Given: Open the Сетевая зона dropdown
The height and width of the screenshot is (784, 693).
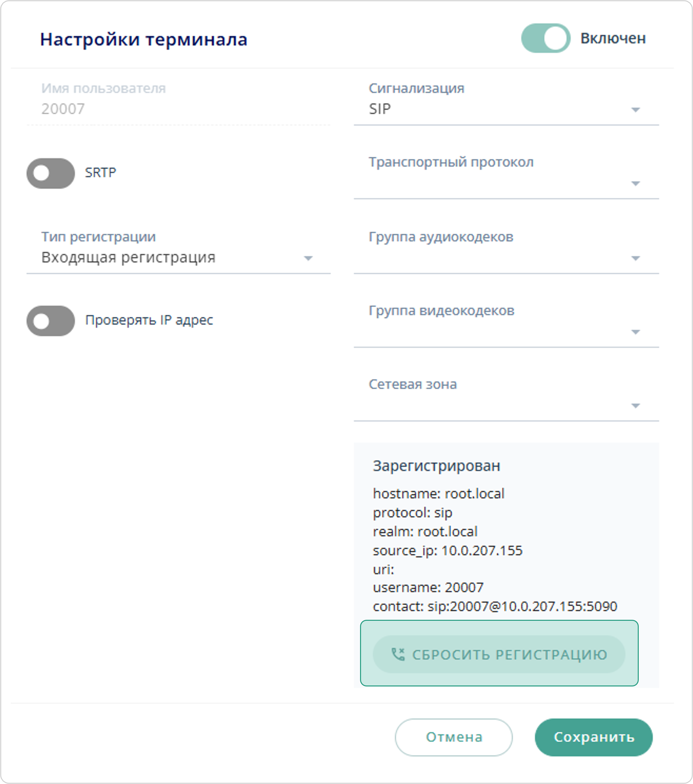Looking at the screenshot, I should pyautogui.click(x=635, y=406).
